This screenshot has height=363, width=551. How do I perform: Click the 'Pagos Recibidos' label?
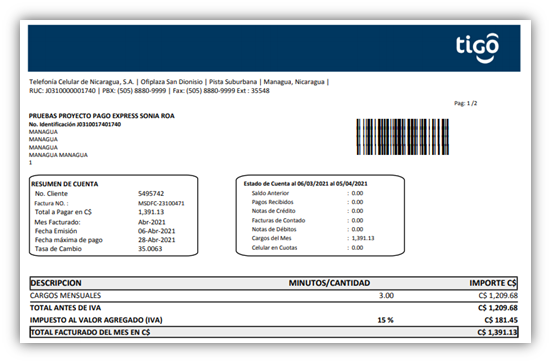tap(272, 202)
